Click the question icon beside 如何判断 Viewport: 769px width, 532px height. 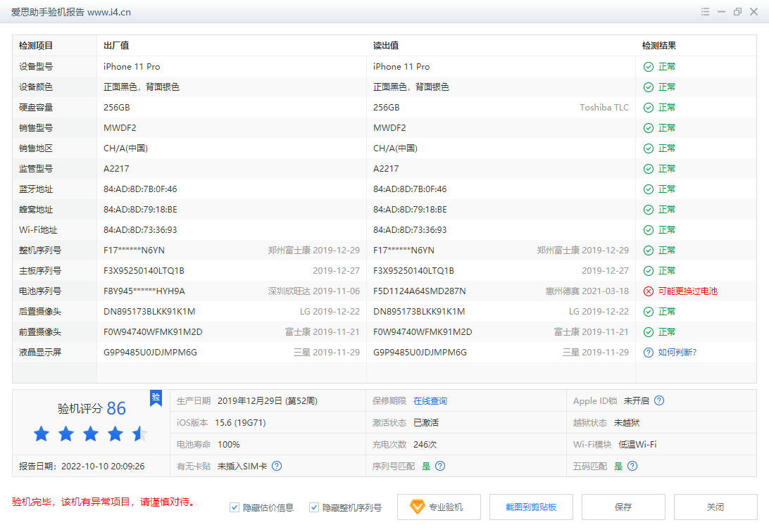click(649, 353)
